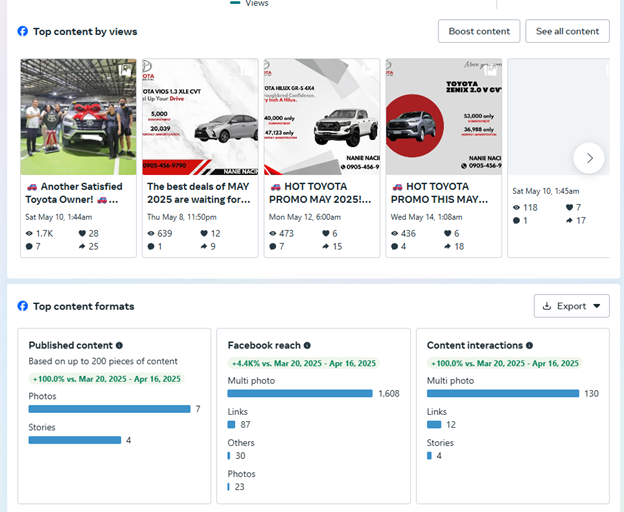The image size is (624, 512).
Task: Click Facebook icon beside Top content formats
Action: pyautogui.click(x=23, y=306)
